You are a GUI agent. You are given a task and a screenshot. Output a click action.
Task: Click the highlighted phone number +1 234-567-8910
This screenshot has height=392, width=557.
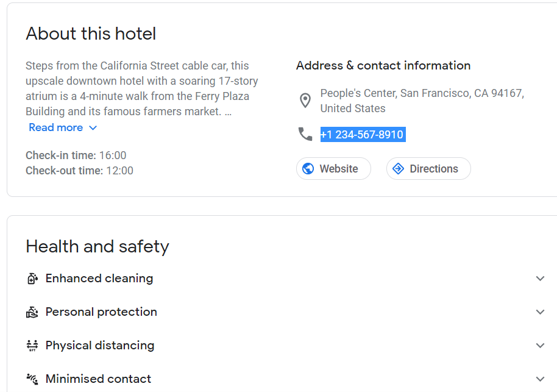363,134
